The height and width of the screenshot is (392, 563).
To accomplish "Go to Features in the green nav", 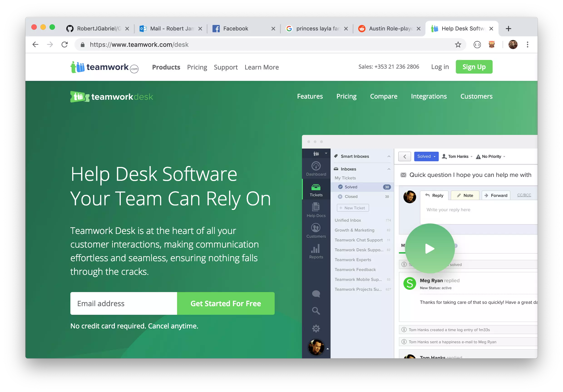I will [310, 96].
